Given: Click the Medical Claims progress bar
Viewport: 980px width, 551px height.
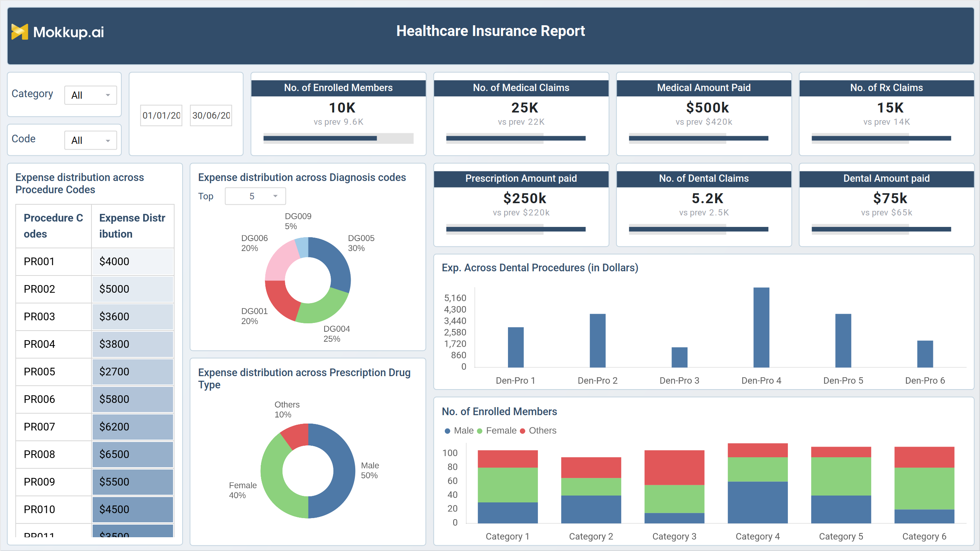Looking at the screenshot, I should point(516,139).
